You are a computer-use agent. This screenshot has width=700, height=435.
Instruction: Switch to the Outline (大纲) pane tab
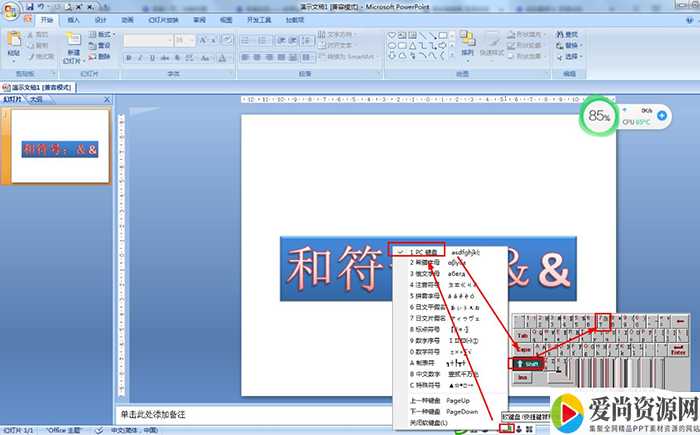click(x=35, y=100)
